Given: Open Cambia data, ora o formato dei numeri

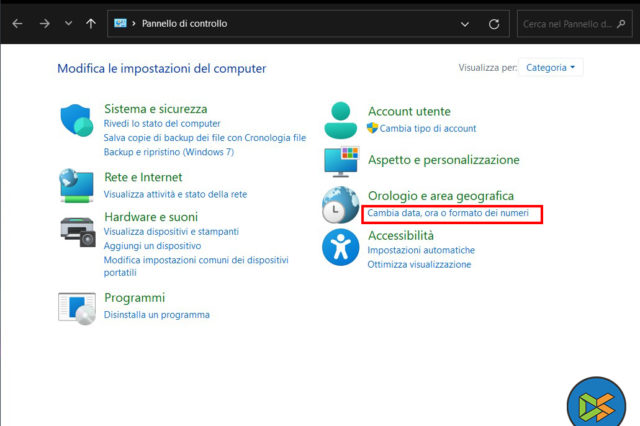Looking at the screenshot, I should click(448, 213).
